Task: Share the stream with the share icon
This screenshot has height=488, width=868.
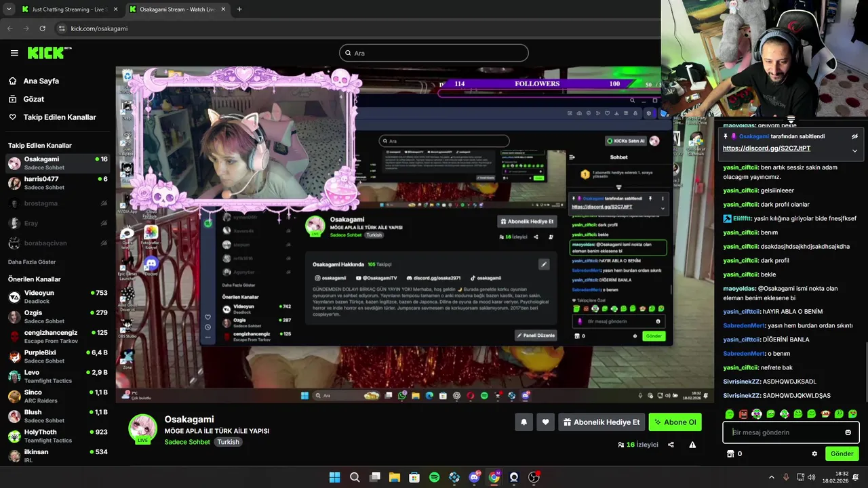Action: point(671,445)
